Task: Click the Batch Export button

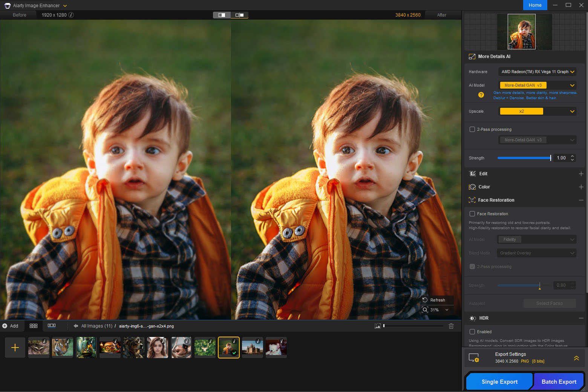Action: pos(559,381)
